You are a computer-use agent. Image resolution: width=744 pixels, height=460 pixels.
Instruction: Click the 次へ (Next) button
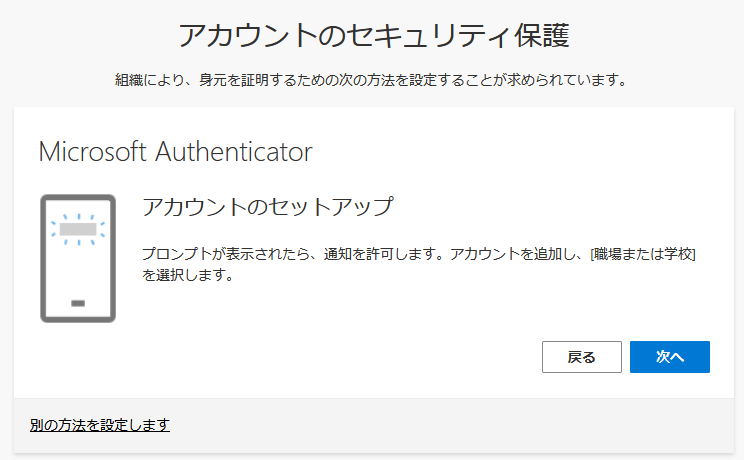point(669,357)
